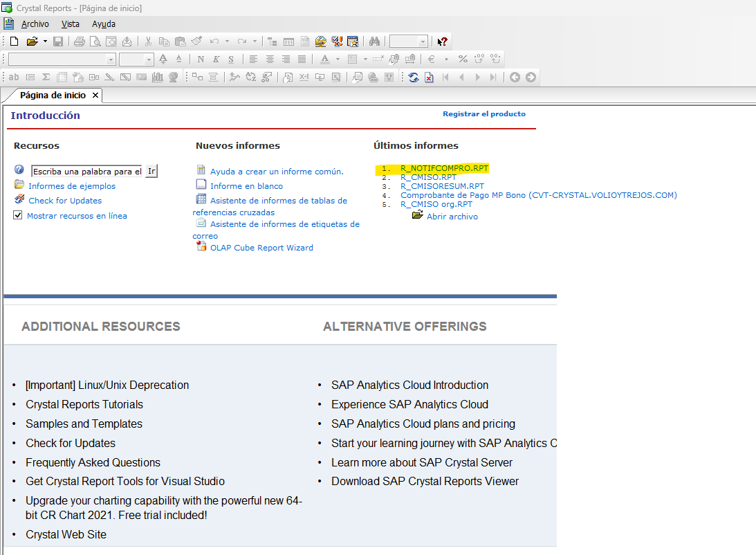
Task: Click Abrir archivo link
Action: click(452, 217)
